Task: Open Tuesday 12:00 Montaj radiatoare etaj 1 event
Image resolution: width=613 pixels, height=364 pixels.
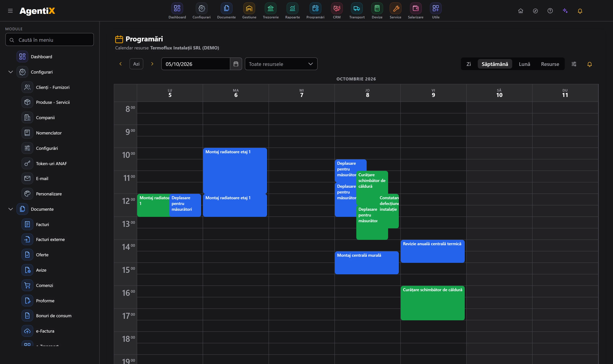Action: (235, 205)
